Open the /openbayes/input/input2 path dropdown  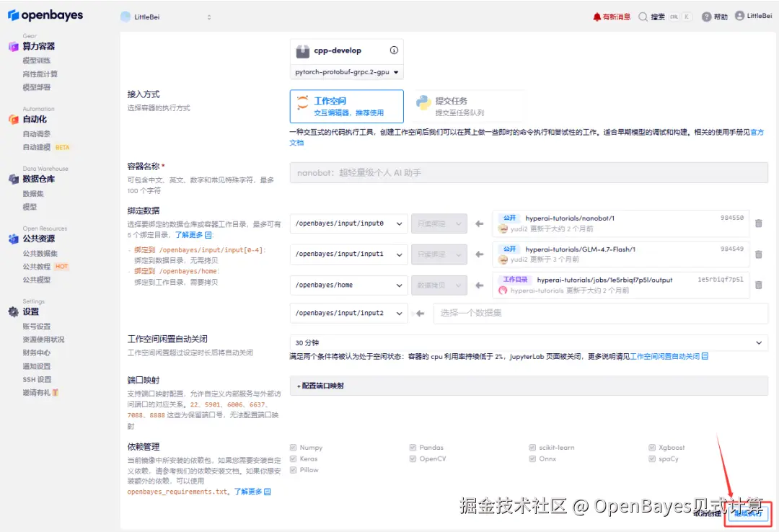[x=349, y=314]
